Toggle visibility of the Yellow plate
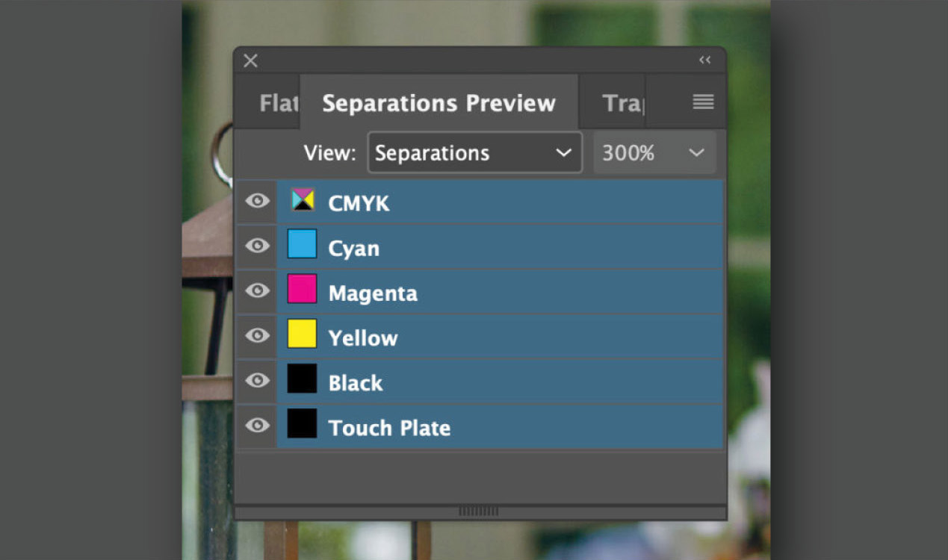 click(257, 335)
